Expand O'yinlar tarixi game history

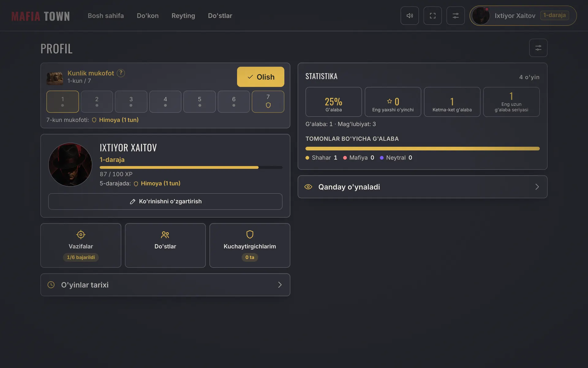coord(165,285)
